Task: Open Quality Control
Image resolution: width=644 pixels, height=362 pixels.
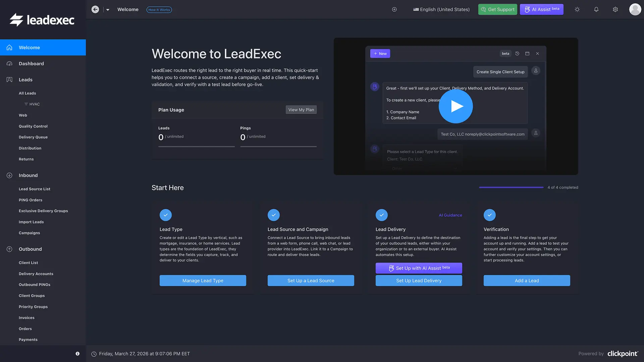Action: pos(33,126)
